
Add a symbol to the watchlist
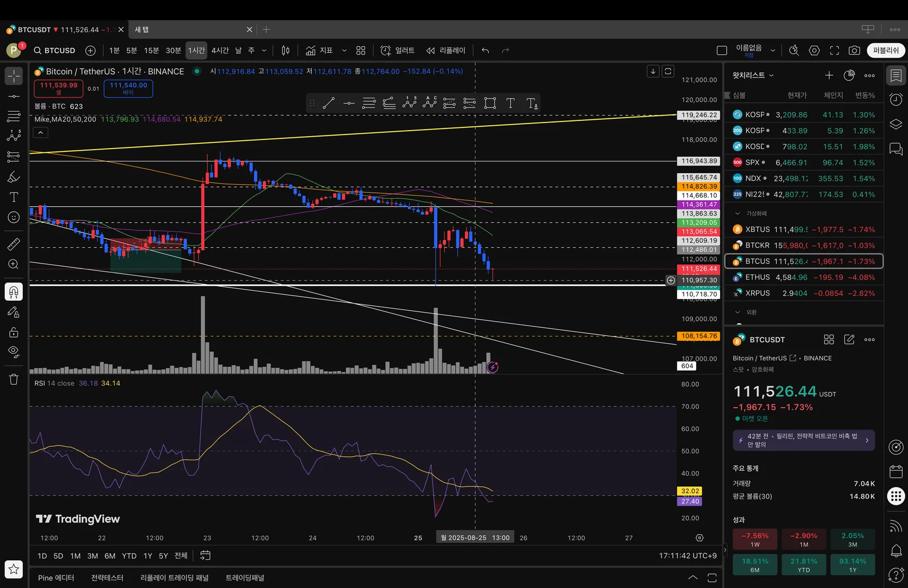[829, 75]
